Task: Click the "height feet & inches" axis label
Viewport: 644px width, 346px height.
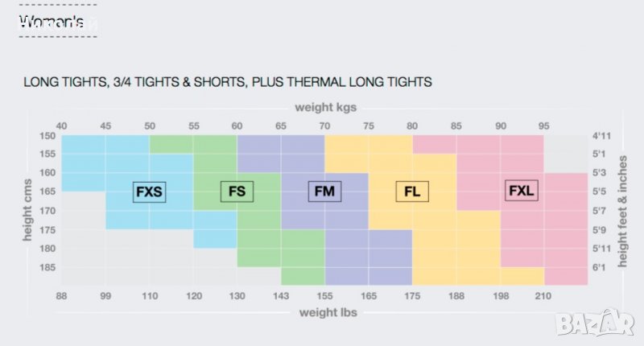Action: pos(622,209)
